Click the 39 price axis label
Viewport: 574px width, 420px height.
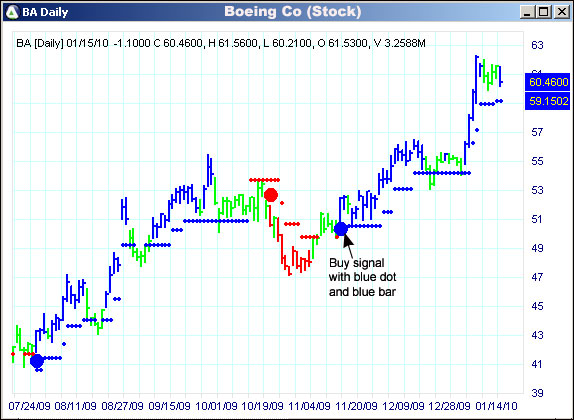537,393
